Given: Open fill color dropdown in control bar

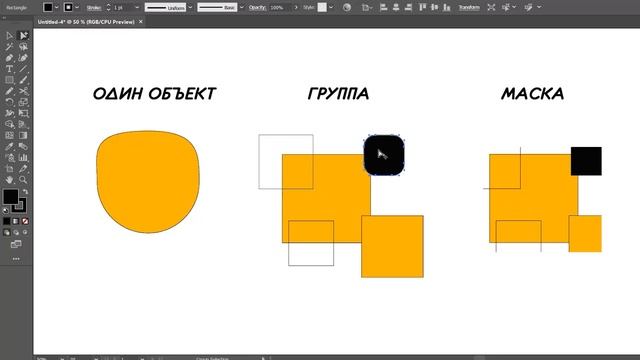Looking at the screenshot, I should (x=57, y=7).
